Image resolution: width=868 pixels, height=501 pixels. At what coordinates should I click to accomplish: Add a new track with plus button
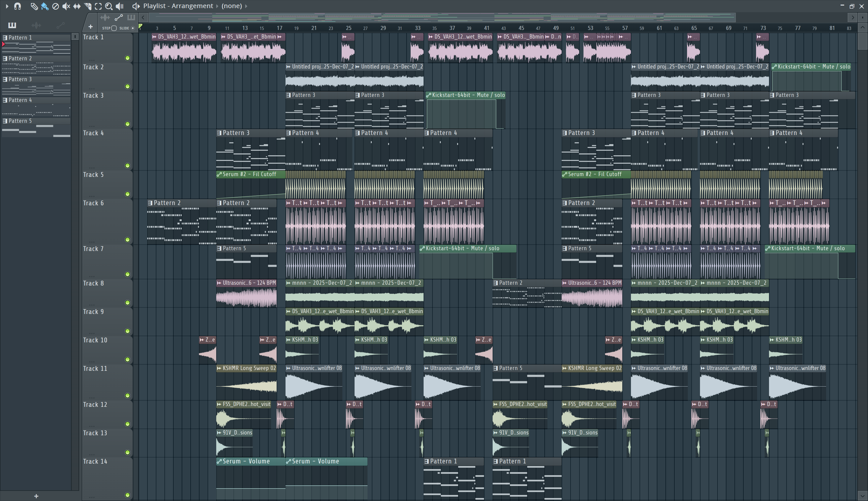pos(91,27)
